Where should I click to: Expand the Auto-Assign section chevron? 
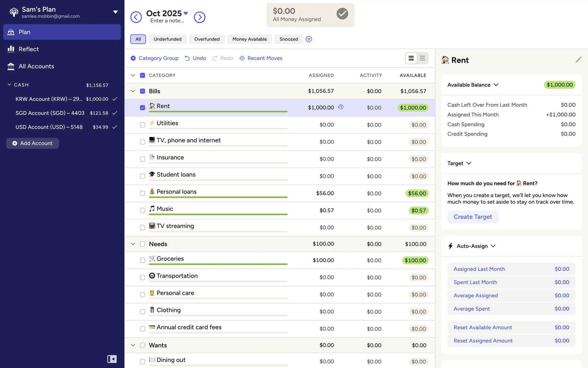pos(493,246)
